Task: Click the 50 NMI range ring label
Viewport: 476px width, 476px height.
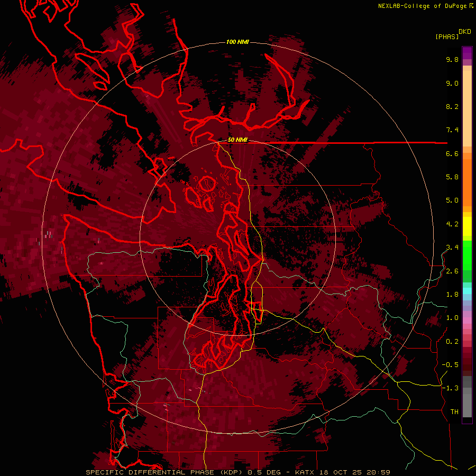Action: [237, 140]
